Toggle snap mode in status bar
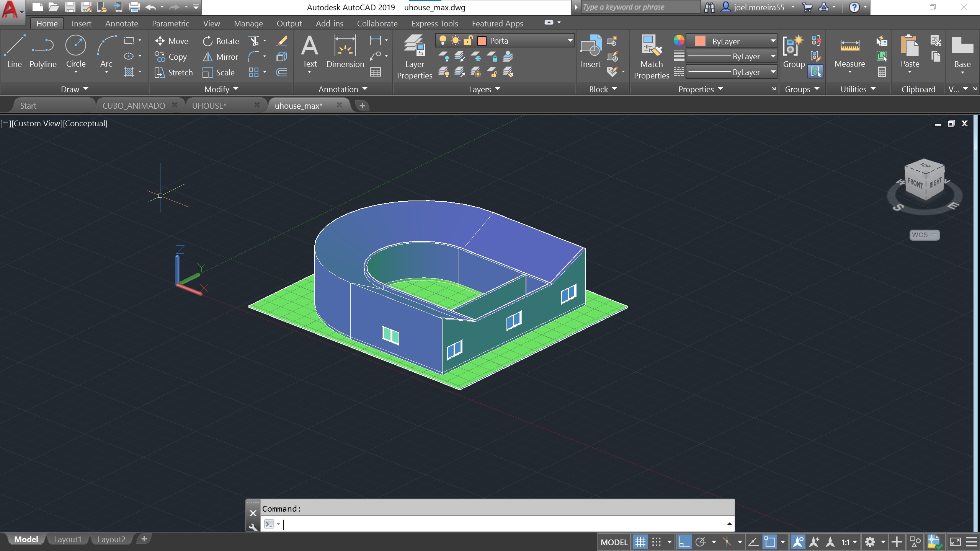Image resolution: width=980 pixels, height=551 pixels. click(657, 542)
